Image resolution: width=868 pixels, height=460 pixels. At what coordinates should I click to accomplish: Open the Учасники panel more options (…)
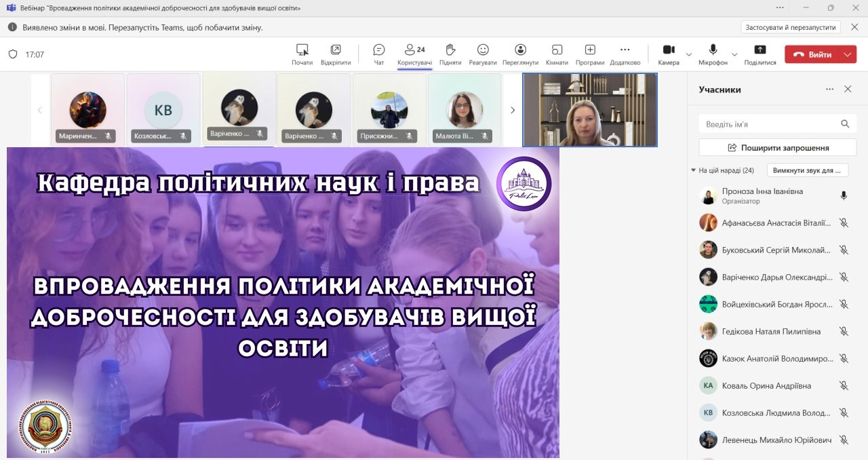(x=829, y=90)
